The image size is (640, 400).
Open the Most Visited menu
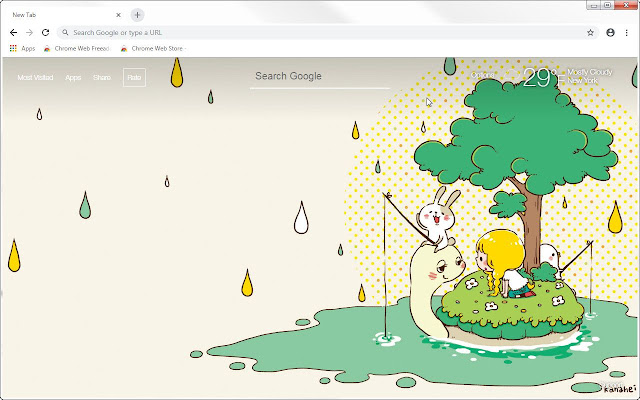[x=35, y=78]
